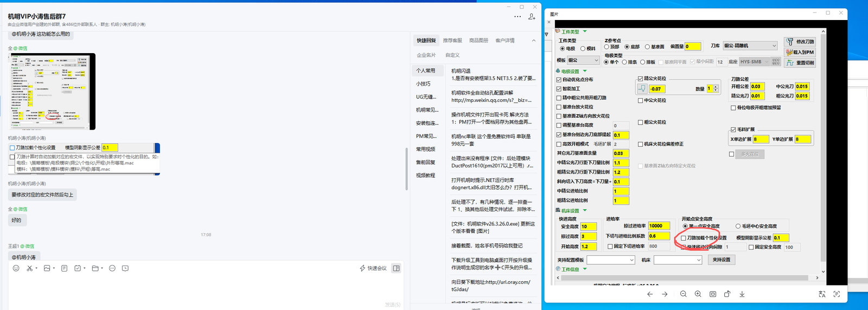Click the add member icon in chat header
Viewport: 868px width, 310px height.
532,17
